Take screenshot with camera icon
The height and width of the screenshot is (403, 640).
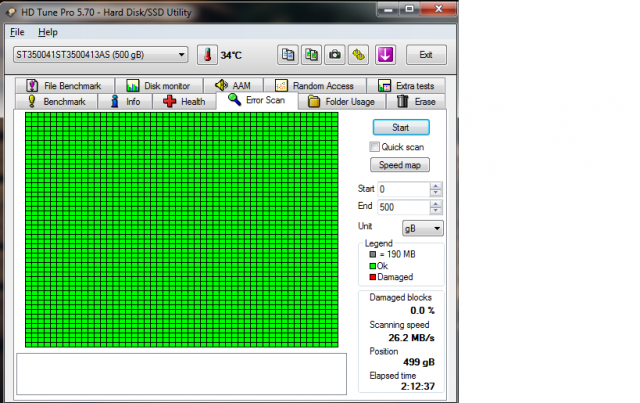(335, 55)
